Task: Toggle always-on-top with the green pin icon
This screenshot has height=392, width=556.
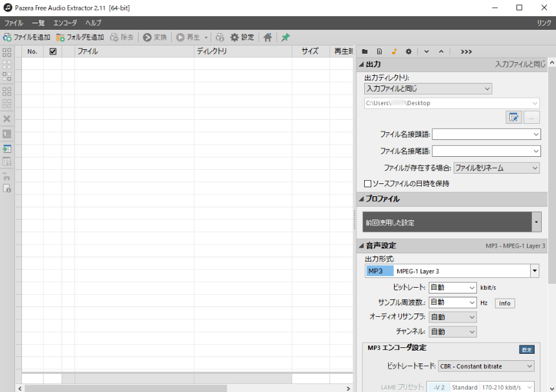Action: (x=284, y=37)
